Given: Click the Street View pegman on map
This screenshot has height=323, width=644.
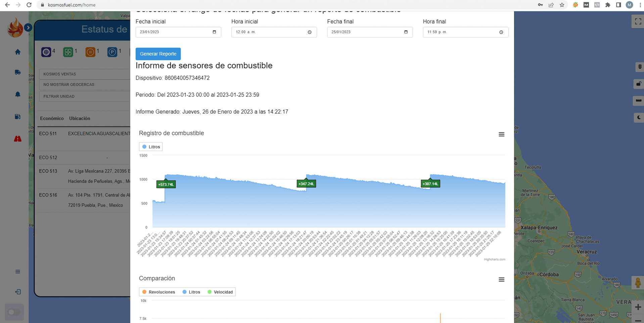Looking at the screenshot, I should click(x=638, y=283).
